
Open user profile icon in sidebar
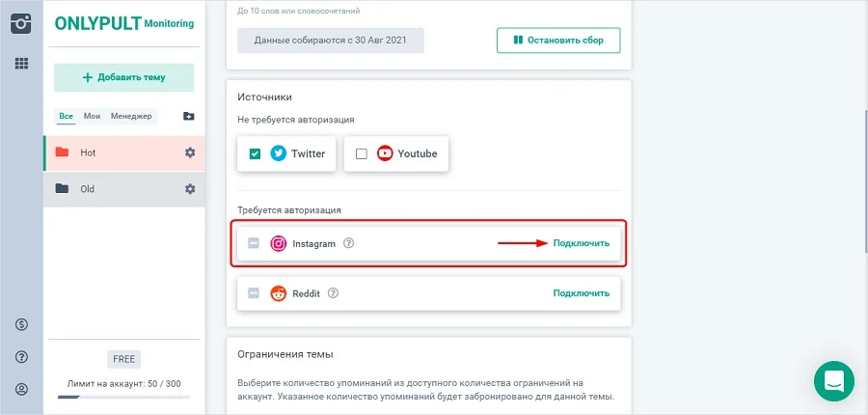point(21,390)
